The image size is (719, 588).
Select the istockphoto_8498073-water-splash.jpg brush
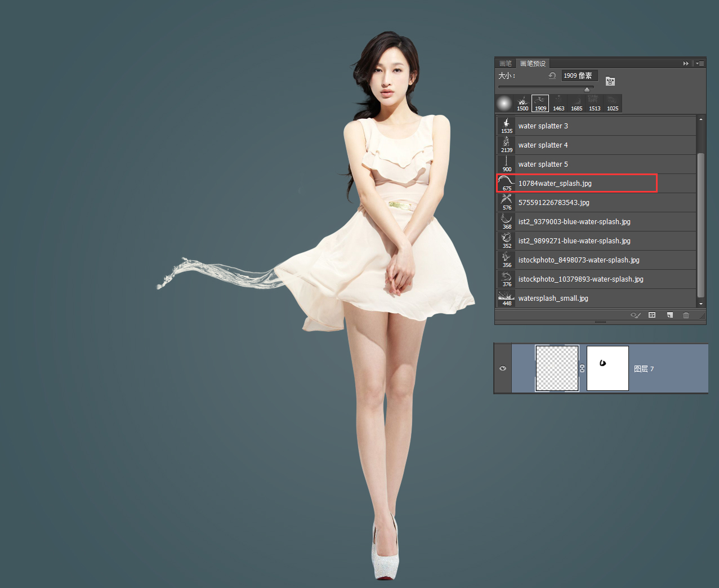[x=596, y=260]
